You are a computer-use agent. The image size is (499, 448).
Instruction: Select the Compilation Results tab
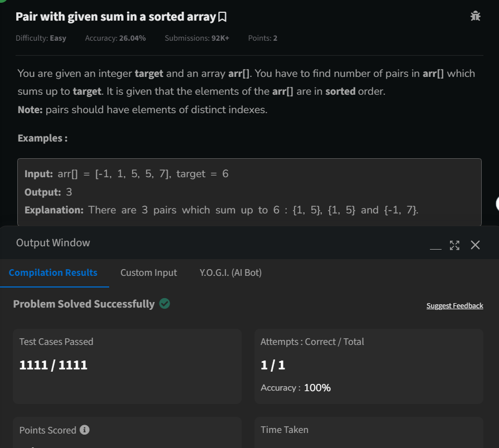(x=53, y=272)
